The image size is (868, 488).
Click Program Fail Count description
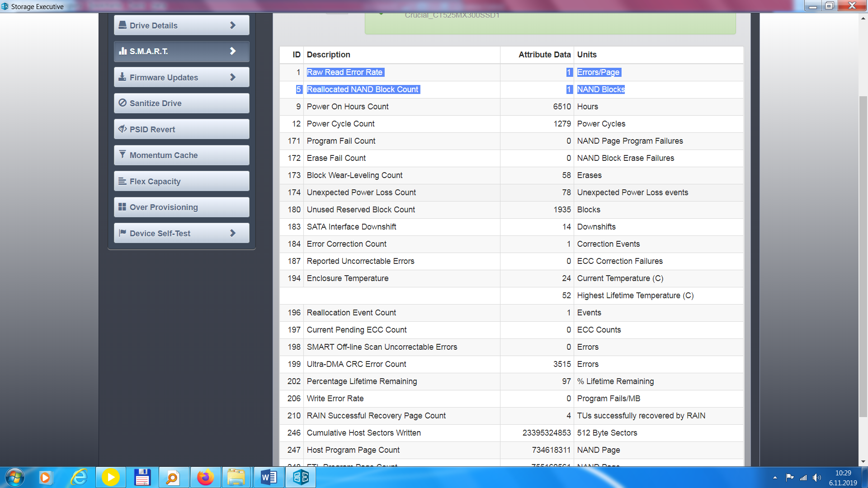pyautogui.click(x=341, y=141)
